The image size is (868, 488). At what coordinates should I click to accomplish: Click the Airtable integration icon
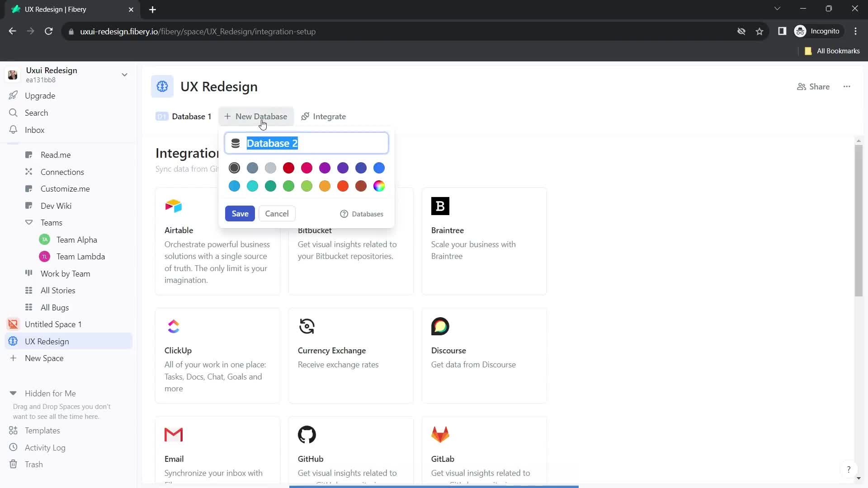[x=174, y=206]
